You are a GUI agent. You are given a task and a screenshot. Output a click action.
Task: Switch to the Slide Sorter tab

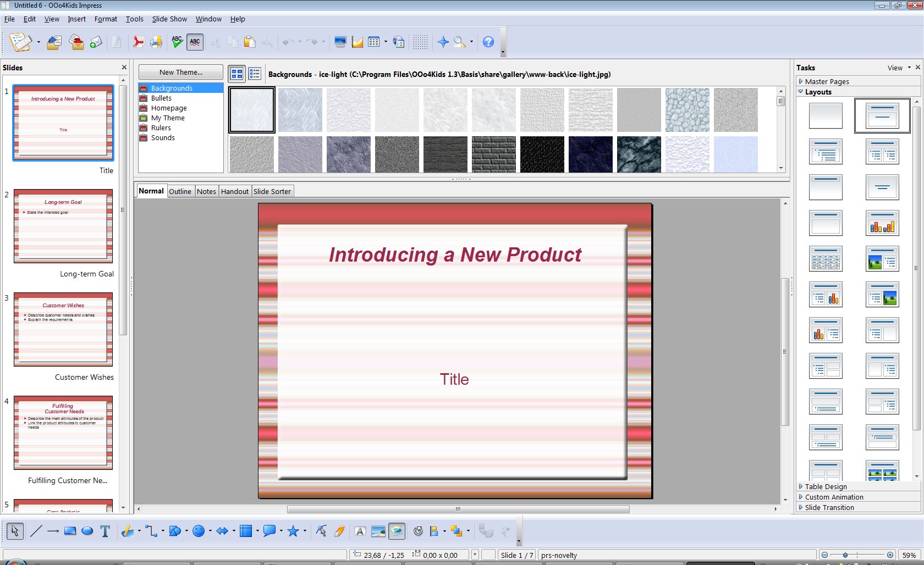pos(272,191)
